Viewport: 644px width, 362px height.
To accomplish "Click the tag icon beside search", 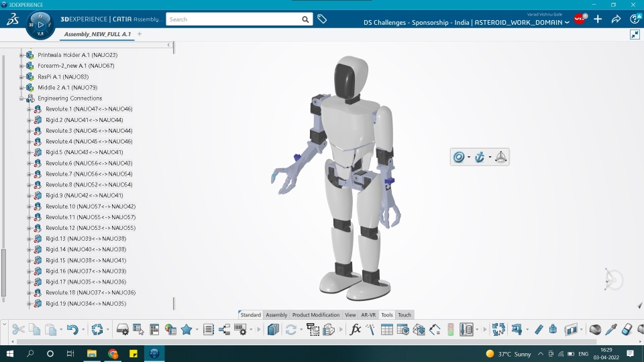I will 322,19.
